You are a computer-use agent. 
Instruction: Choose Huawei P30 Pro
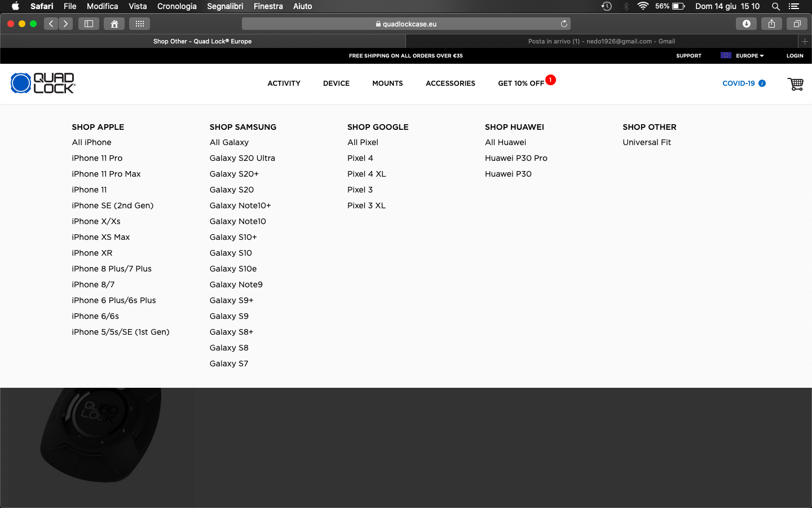point(516,158)
